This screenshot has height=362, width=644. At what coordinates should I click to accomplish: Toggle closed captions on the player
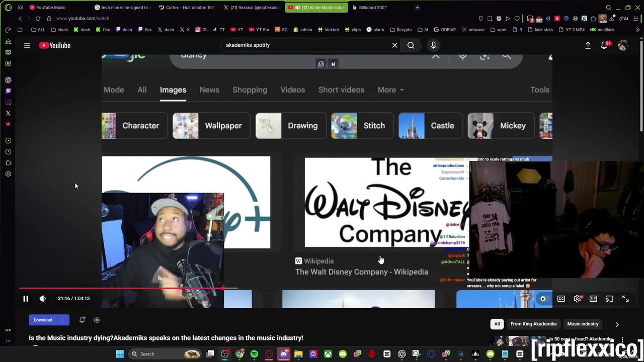tap(561, 299)
